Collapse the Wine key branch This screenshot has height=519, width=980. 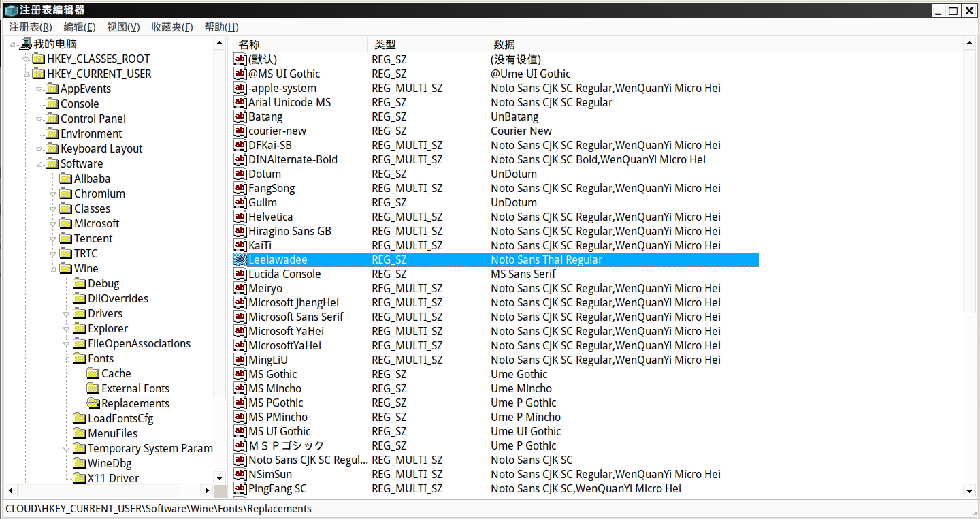(x=53, y=269)
